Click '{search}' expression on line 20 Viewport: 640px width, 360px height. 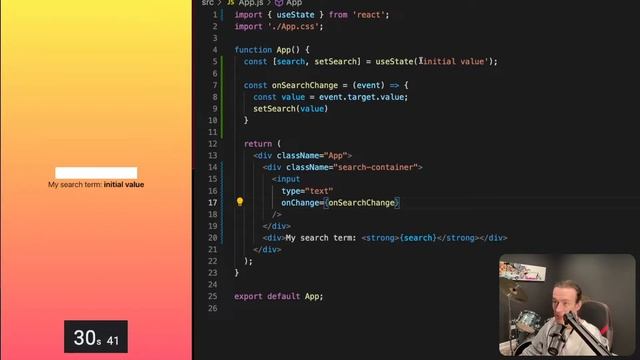click(x=418, y=238)
